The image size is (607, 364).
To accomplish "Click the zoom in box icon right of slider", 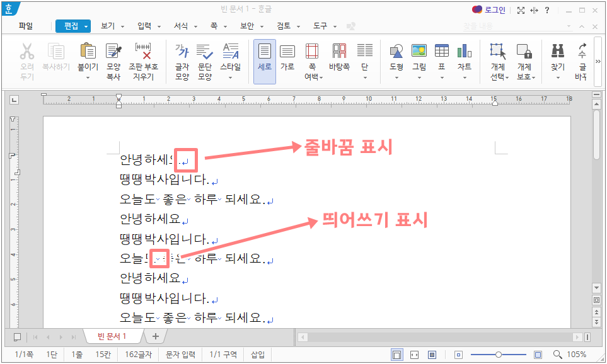I will [x=538, y=355].
